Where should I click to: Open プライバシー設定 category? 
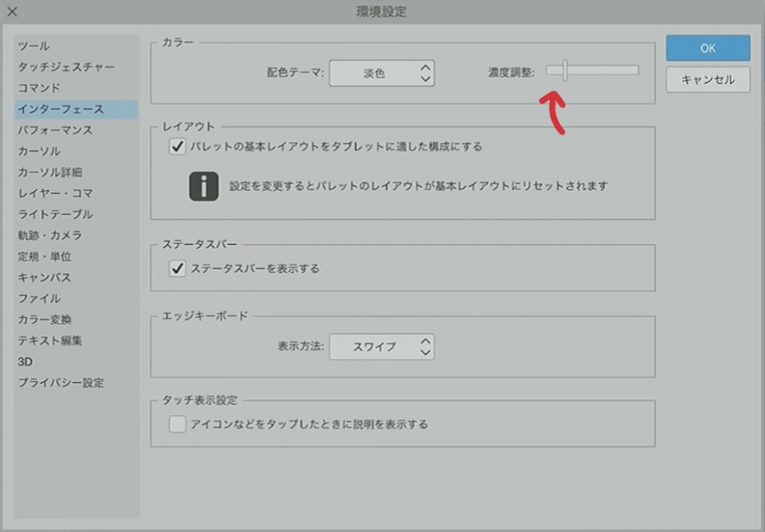[x=61, y=382]
